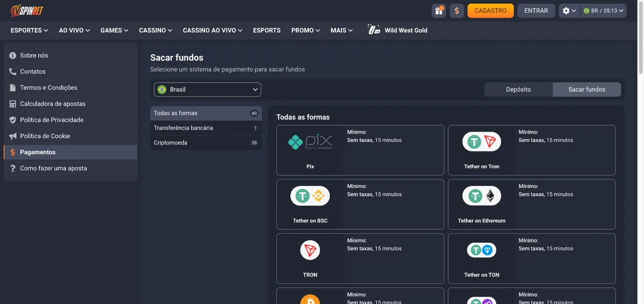
Task: Click the CADASTRO button
Action: [491, 11]
